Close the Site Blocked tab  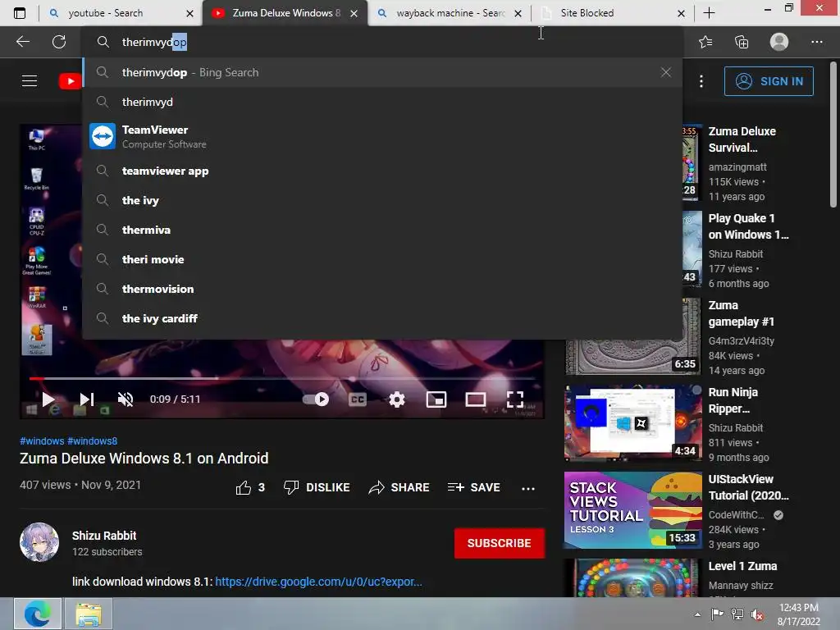[x=681, y=13]
